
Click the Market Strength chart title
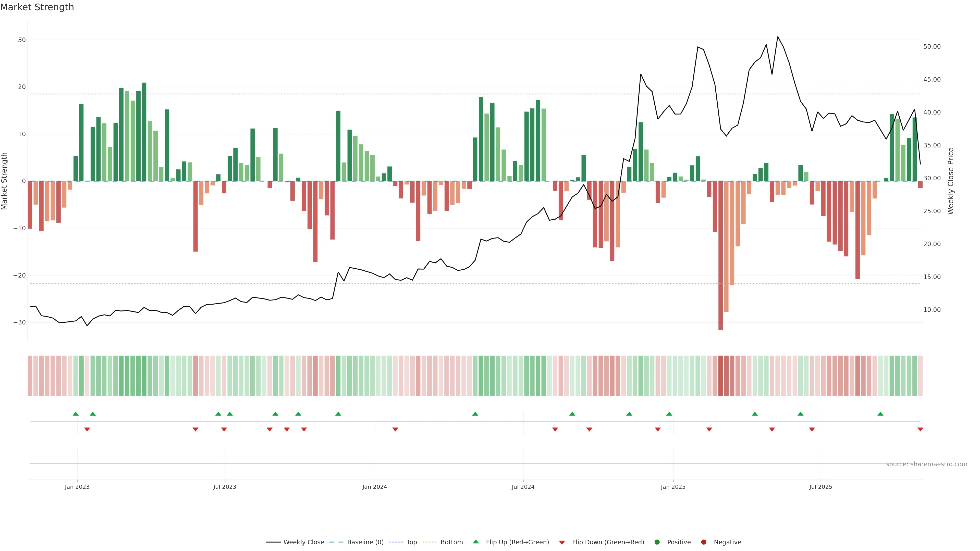(37, 7)
